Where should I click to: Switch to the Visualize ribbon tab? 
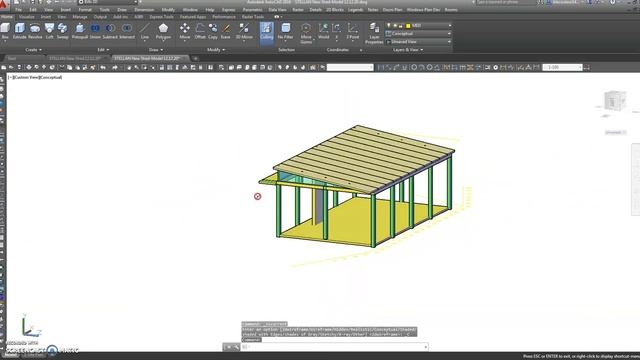point(27,17)
